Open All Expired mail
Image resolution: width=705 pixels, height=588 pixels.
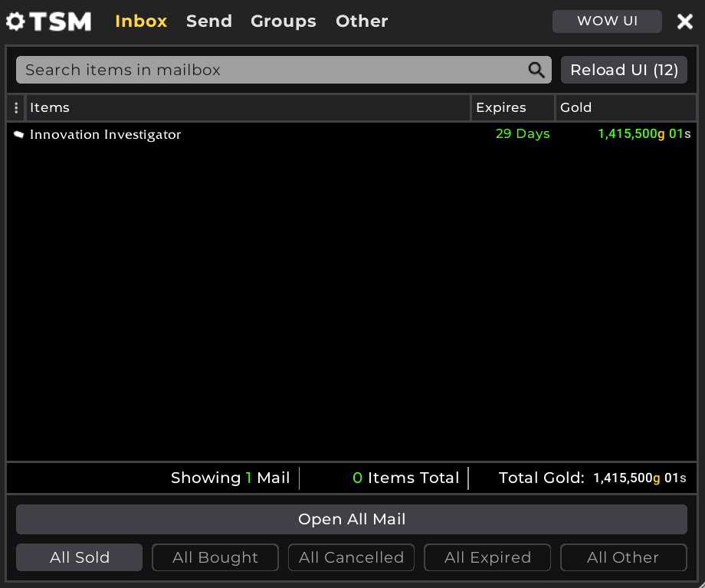[x=487, y=557]
